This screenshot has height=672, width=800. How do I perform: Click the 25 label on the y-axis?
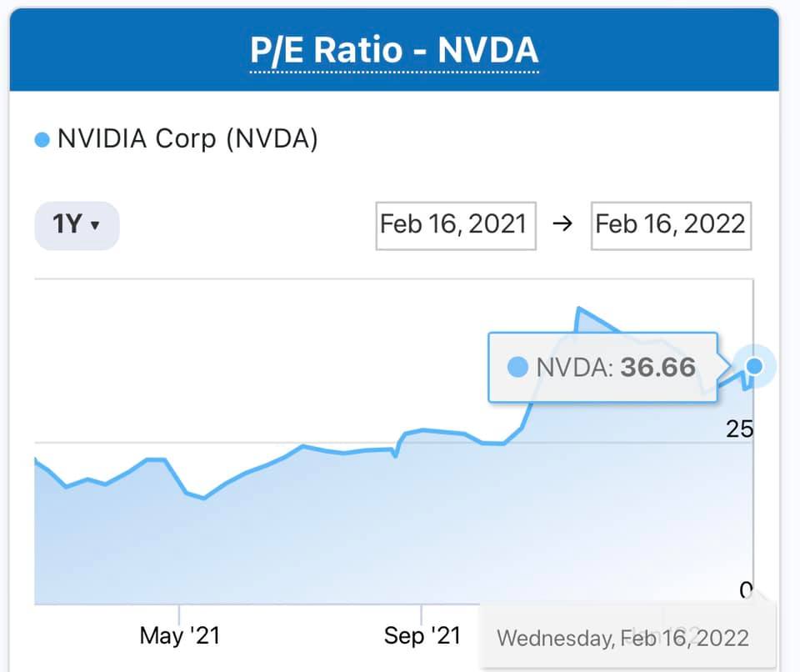pos(739,429)
